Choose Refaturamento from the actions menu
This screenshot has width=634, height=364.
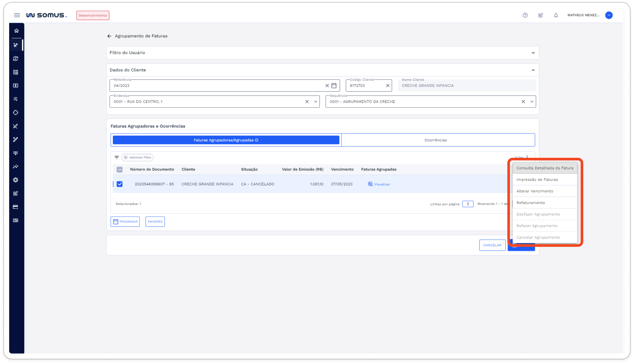pos(531,203)
